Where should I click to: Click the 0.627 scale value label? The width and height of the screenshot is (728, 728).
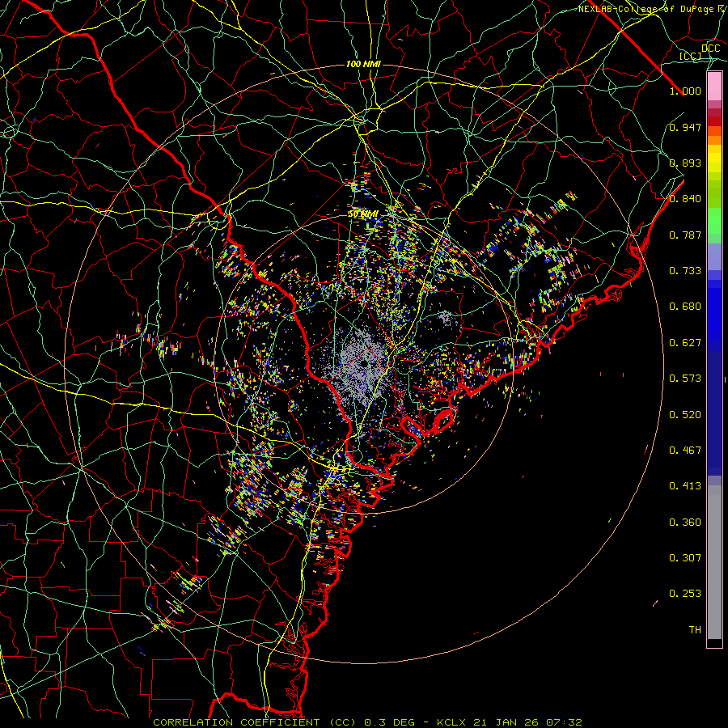tap(685, 343)
